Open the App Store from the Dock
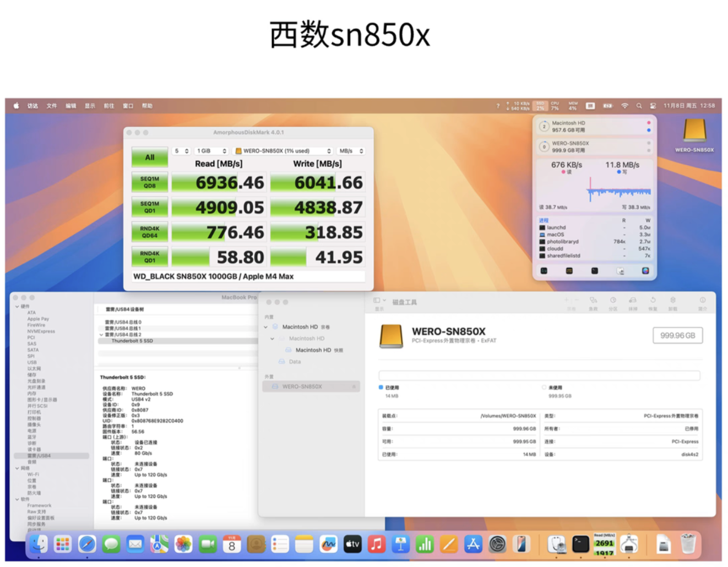 473,544
